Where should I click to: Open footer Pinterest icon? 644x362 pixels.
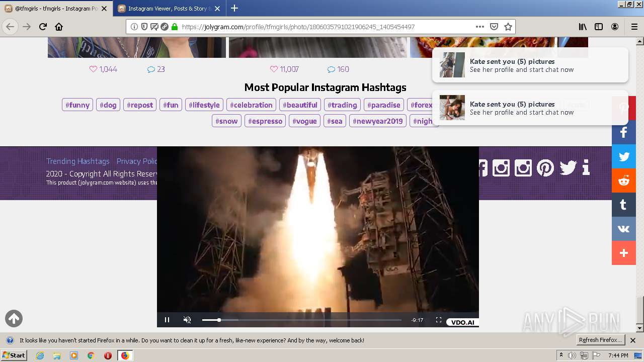pyautogui.click(x=545, y=167)
